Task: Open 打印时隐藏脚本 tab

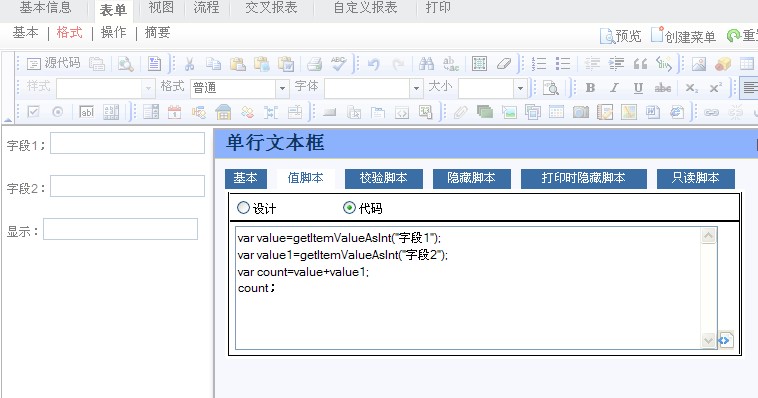Action: pyautogui.click(x=583, y=178)
